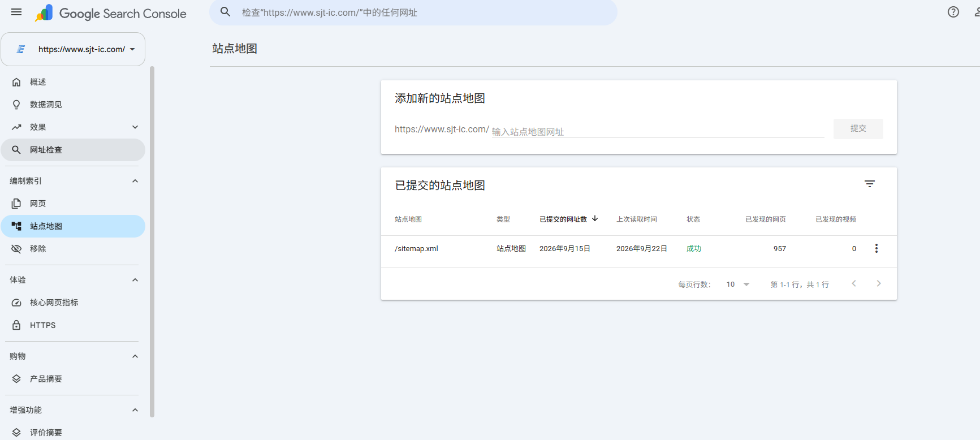Image resolution: width=980 pixels, height=440 pixels.
Task: Go to the next page of rows
Action: pyautogui.click(x=878, y=283)
